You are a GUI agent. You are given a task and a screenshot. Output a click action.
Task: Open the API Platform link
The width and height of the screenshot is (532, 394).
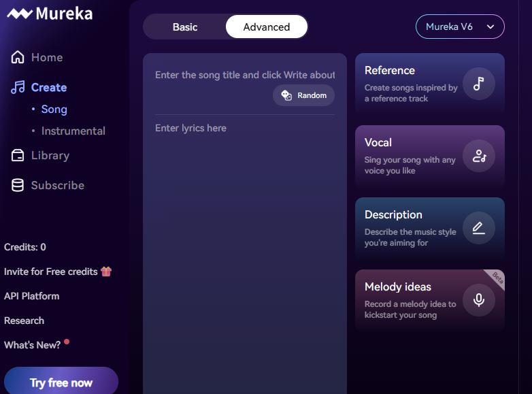click(x=31, y=296)
